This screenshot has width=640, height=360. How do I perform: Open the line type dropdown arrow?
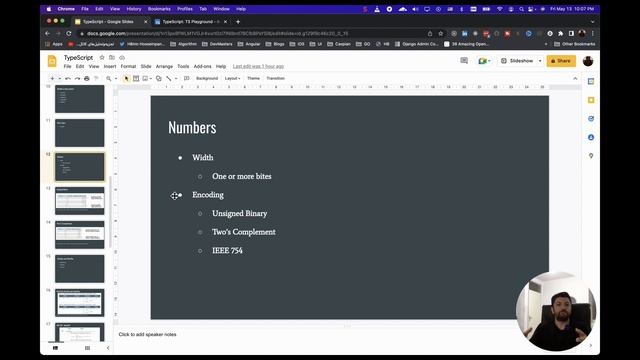[176, 78]
